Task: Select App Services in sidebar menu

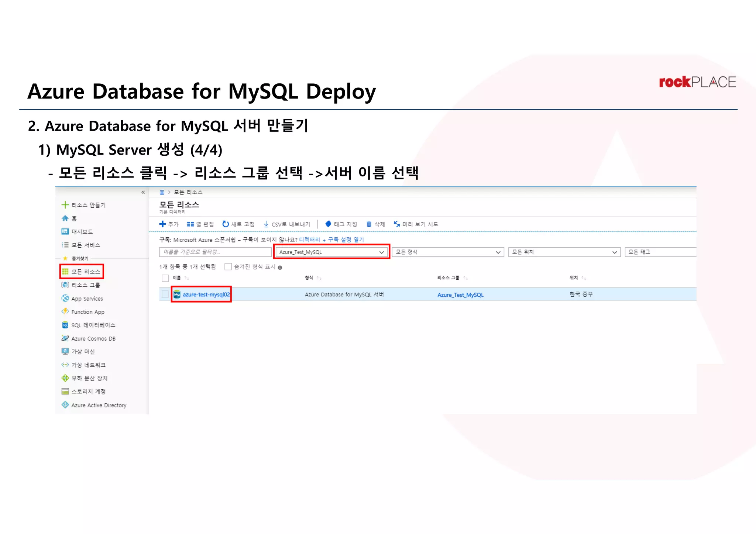Action: click(87, 299)
